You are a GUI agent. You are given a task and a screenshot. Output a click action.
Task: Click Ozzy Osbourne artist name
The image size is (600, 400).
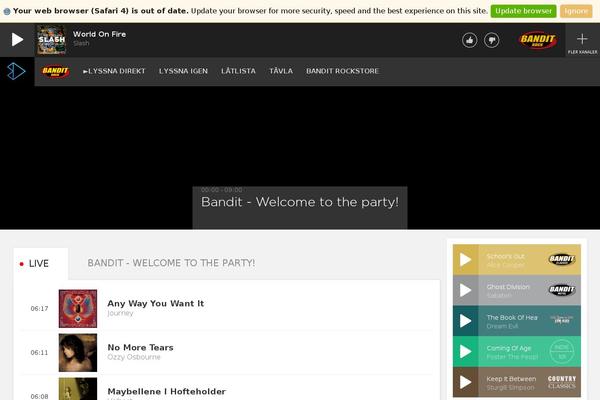click(134, 357)
